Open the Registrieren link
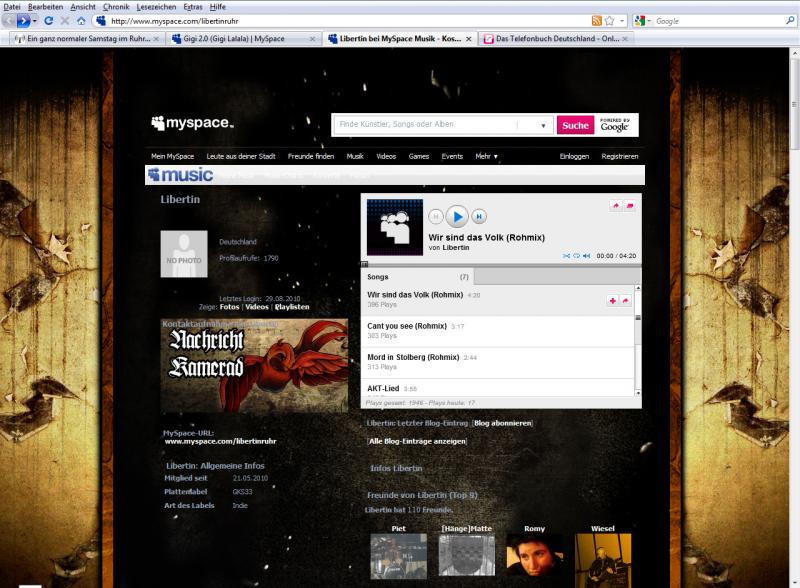The image size is (800, 588). coord(620,157)
